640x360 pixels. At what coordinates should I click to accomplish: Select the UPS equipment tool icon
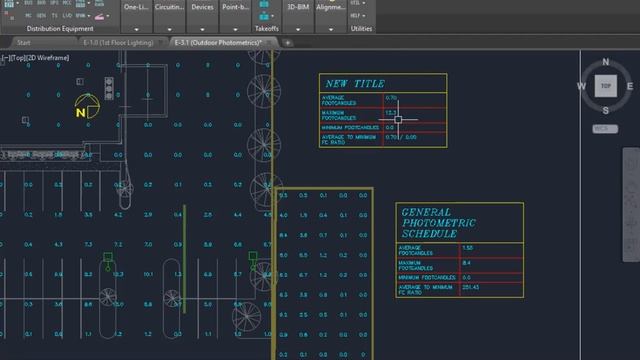(54, 3)
